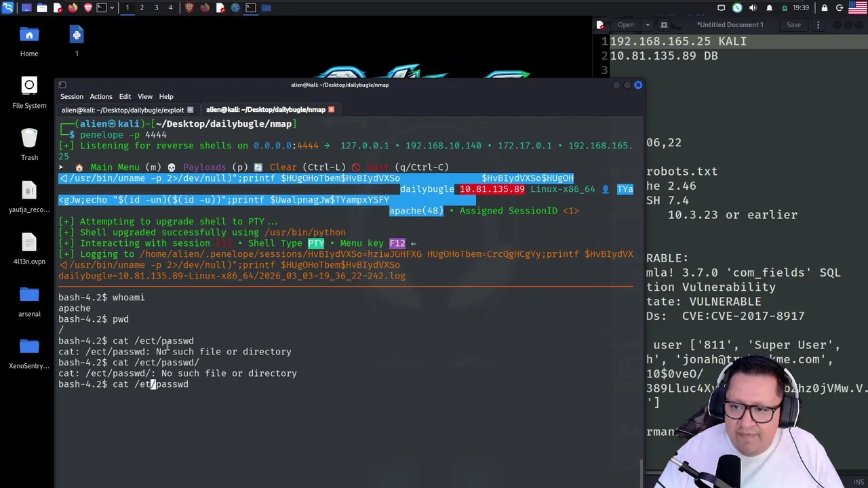The image size is (868, 488).
Task: Switch to workspace 3
Action: pyautogui.click(x=156, y=7)
